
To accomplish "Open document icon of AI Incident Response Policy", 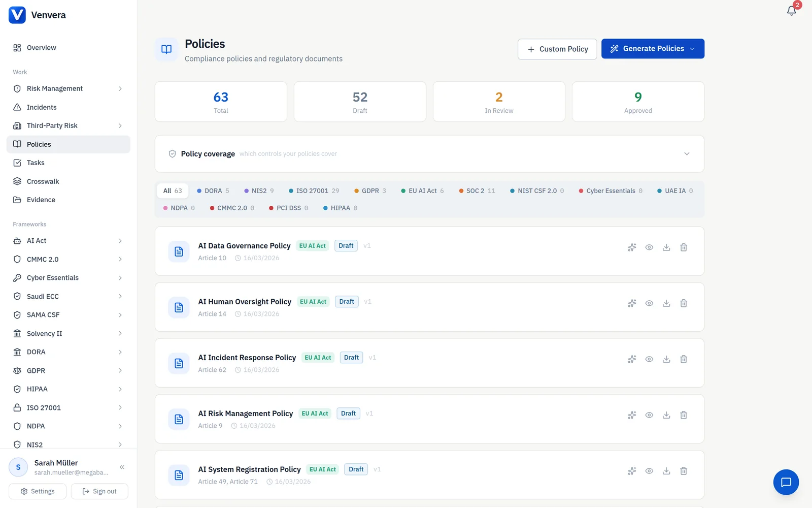I will tap(179, 363).
